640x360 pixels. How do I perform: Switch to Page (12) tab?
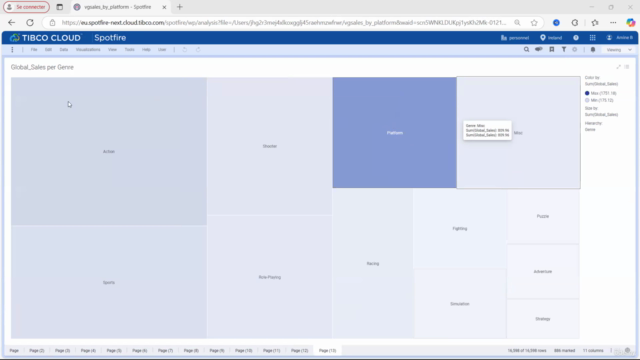coord(300,350)
